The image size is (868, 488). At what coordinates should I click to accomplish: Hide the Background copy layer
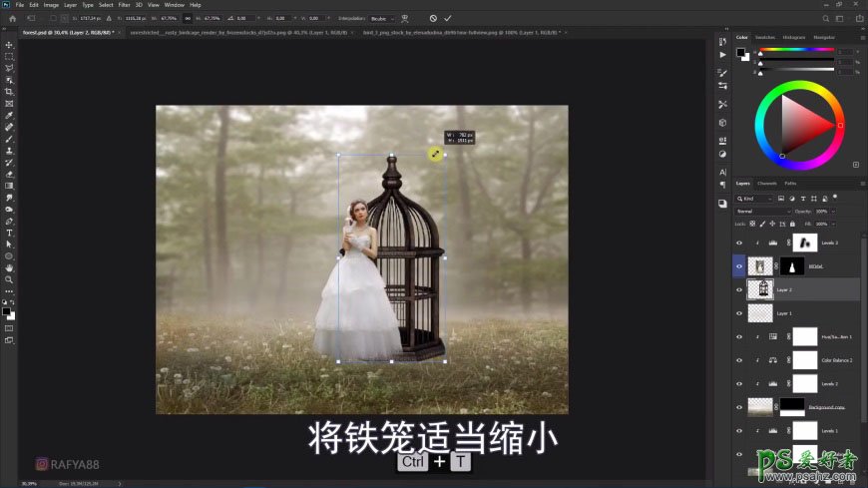(x=739, y=407)
